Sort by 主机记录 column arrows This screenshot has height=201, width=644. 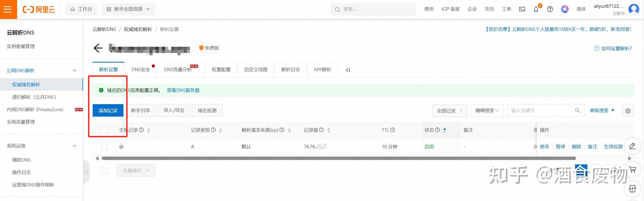149,130
